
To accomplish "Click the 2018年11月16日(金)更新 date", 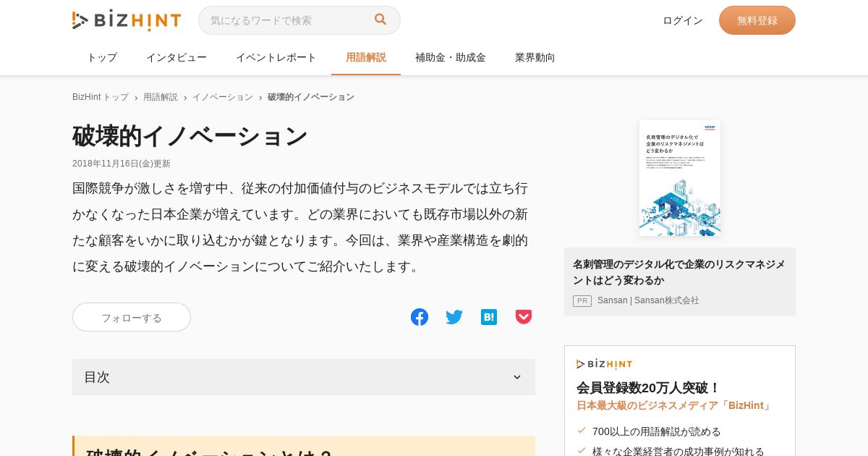I will [122, 164].
